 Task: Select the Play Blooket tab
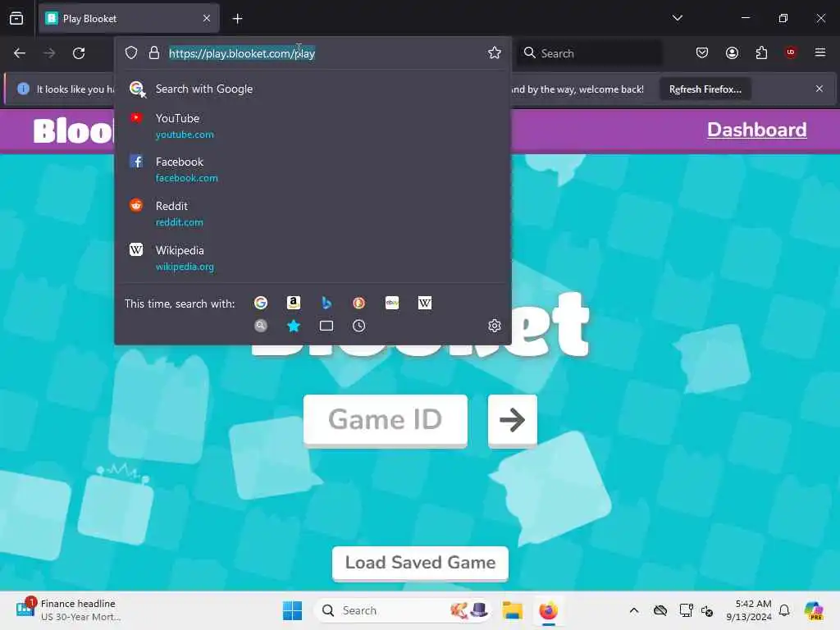pyautogui.click(x=129, y=19)
